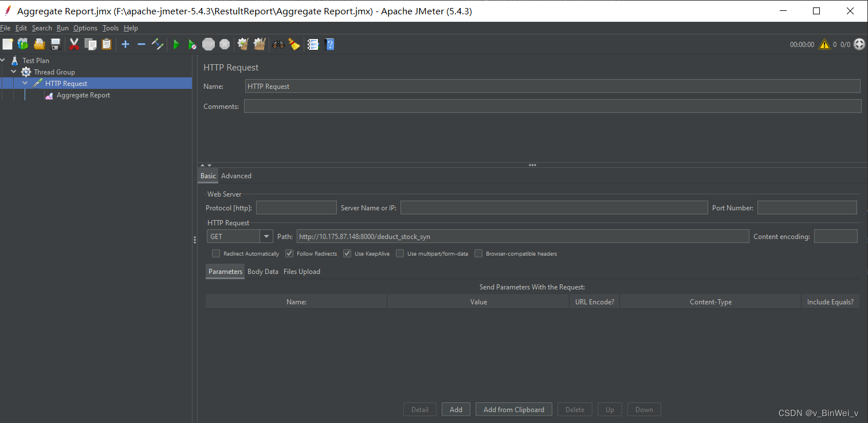
Task: Enable Browser-compatible headers checkbox
Action: point(478,253)
